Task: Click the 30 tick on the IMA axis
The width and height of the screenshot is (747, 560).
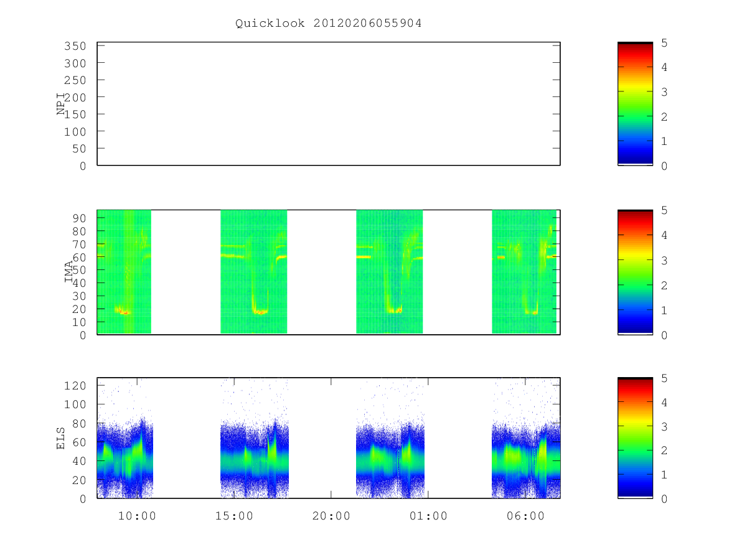Action: pos(80,296)
